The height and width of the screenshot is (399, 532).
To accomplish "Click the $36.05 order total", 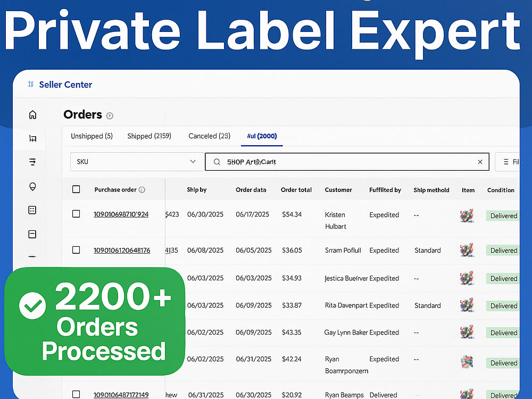I will (292, 250).
